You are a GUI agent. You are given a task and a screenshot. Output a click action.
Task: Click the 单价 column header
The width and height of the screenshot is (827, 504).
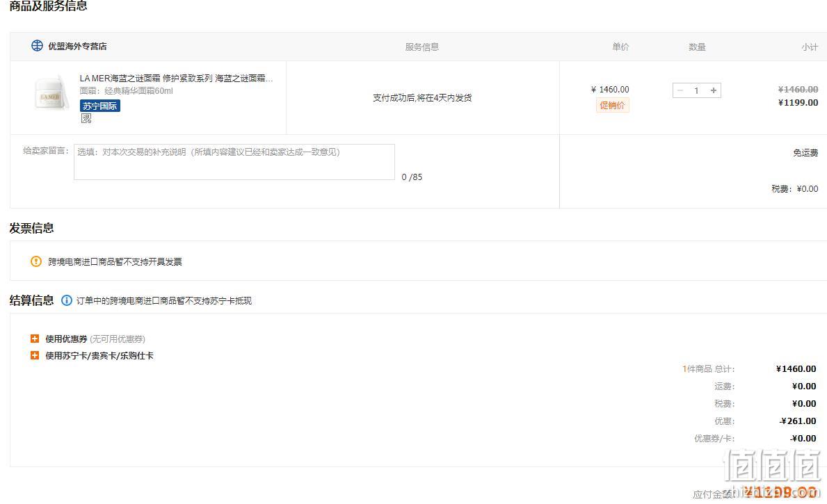621,47
